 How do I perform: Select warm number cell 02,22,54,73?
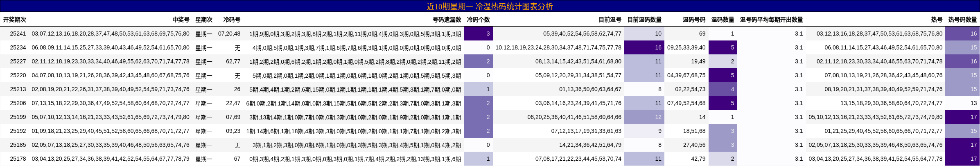click(691, 89)
